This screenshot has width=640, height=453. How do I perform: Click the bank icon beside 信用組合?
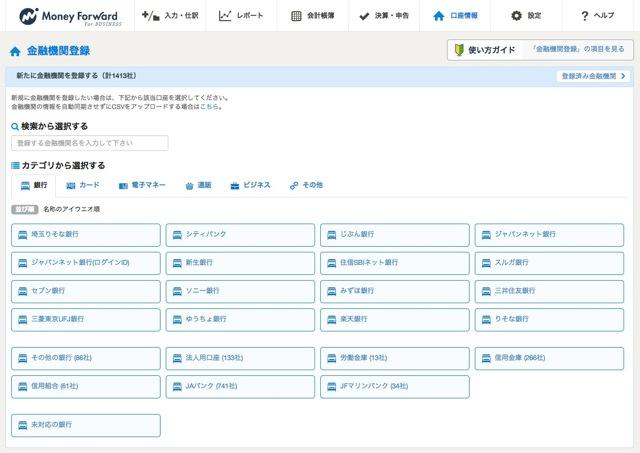(x=23, y=386)
